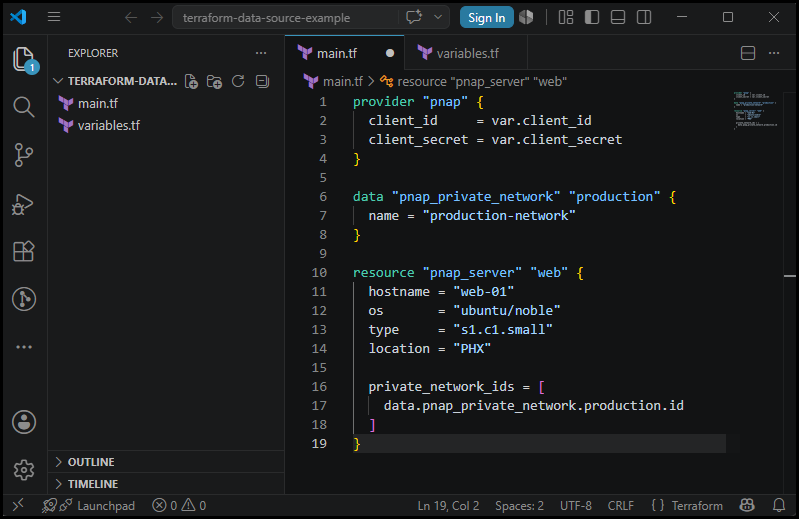Viewport: 799px width, 519px height.
Task: Open Explorer views and more actions ellipsis
Action: [261, 53]
